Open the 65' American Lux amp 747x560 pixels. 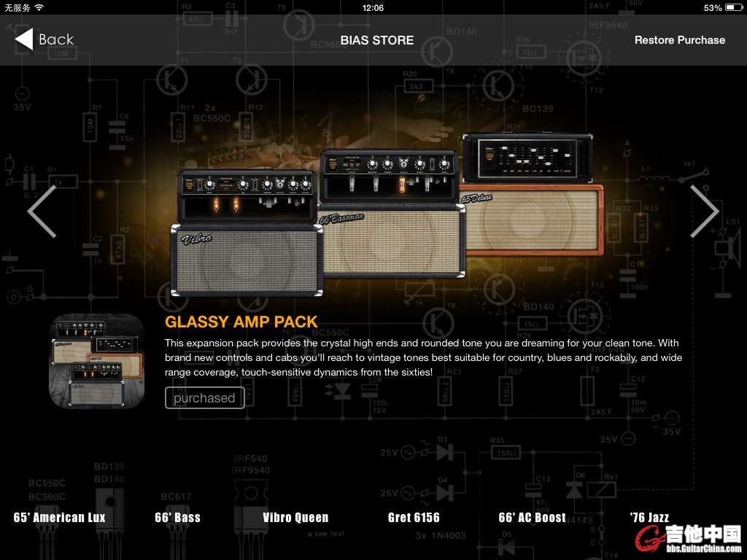pyautogui.click(x=60, y=518)
